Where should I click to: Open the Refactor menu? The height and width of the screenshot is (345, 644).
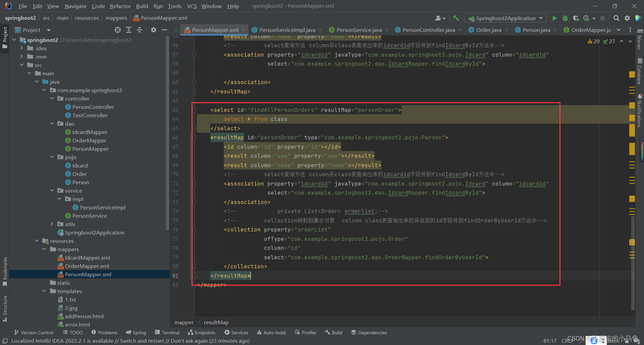(120, 6)
